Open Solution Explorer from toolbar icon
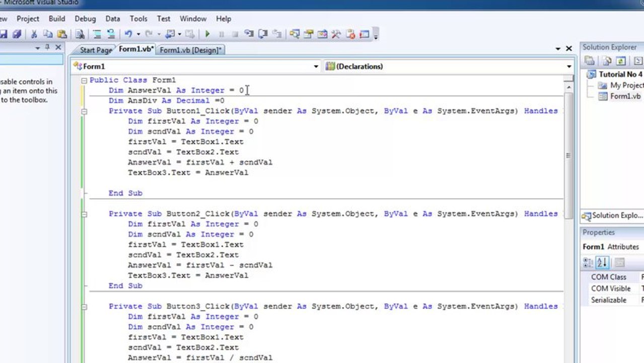644x363 pixels. (x=295, y=34)
